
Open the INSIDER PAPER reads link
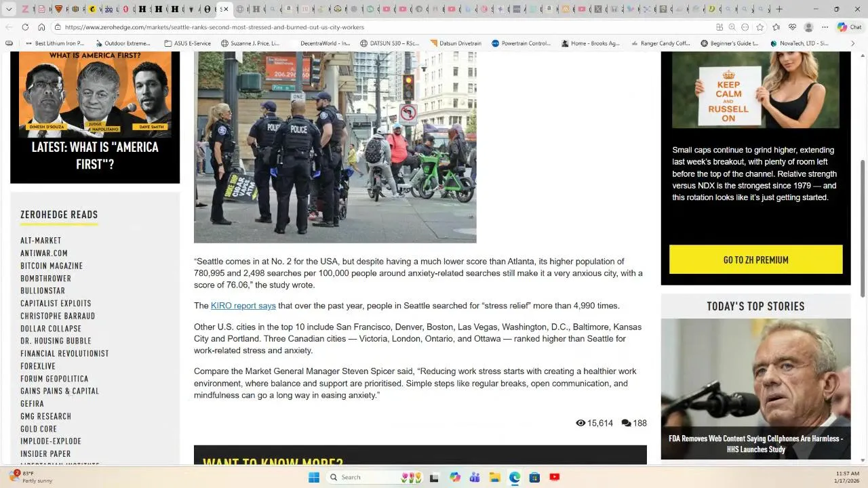click(x=45, y=454)
